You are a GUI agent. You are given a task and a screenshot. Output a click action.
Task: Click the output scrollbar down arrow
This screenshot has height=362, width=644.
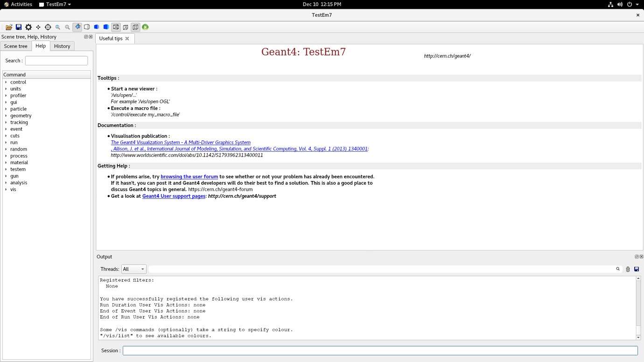coord(638,337)
